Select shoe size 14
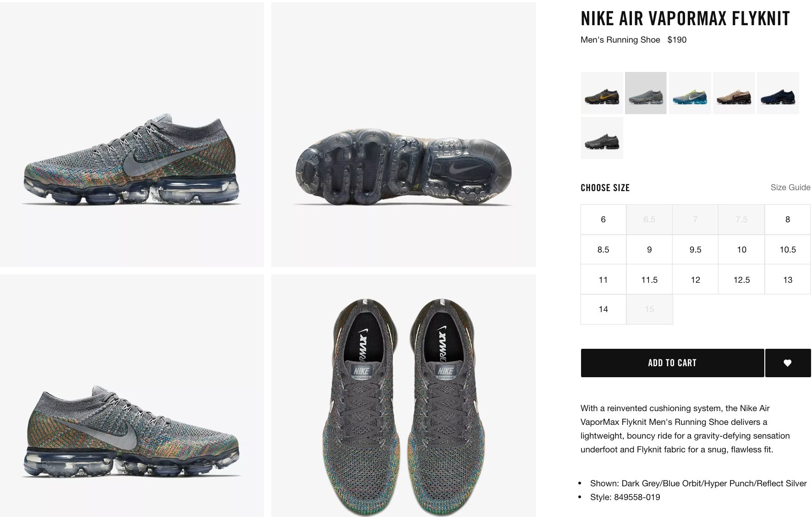Viewport: 812px width, 517px height. coord(603,309)
